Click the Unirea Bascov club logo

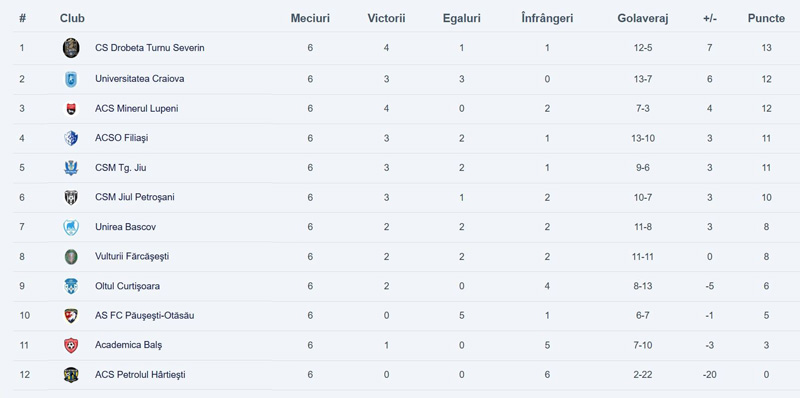point(71,227)
